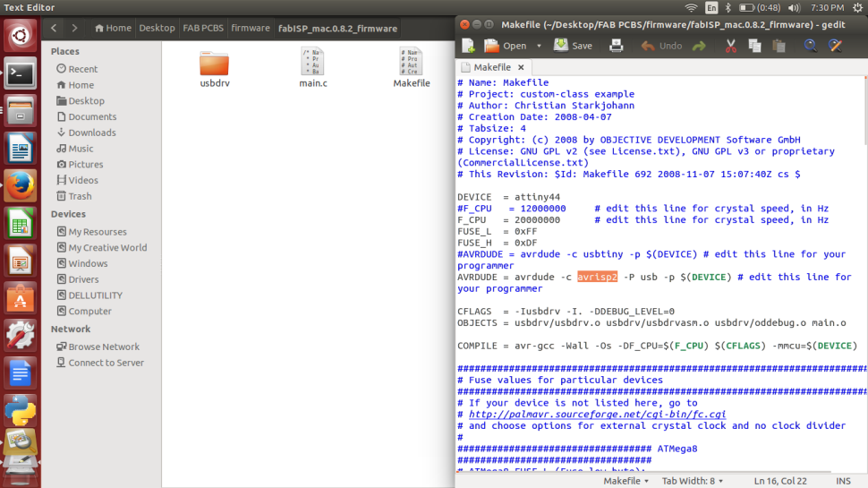The image size is (868, 488).
Task: Open Find with magnifier icon
Action: pyautogui.click(x=811, y=46)
